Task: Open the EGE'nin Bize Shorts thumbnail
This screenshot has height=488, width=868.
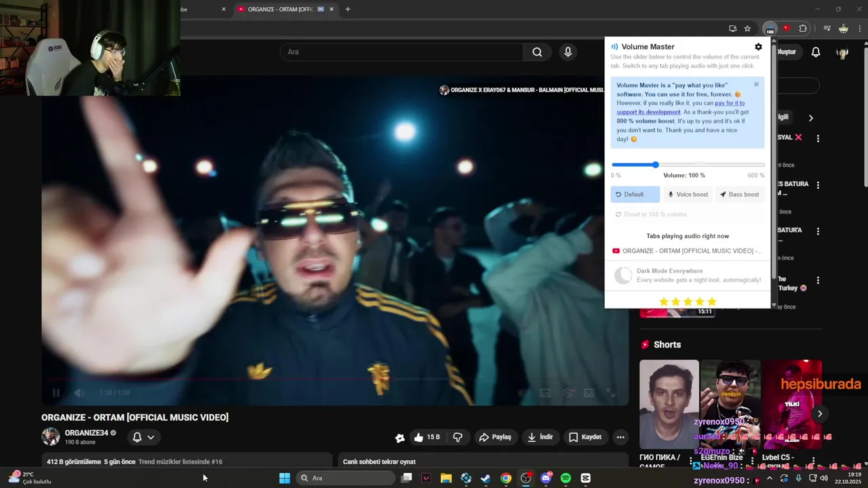Action: (730, 404)
